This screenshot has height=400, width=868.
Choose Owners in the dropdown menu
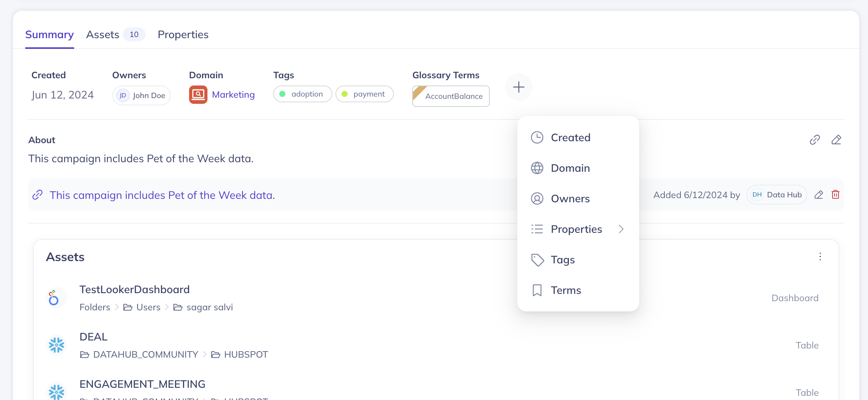click(578, 198)
